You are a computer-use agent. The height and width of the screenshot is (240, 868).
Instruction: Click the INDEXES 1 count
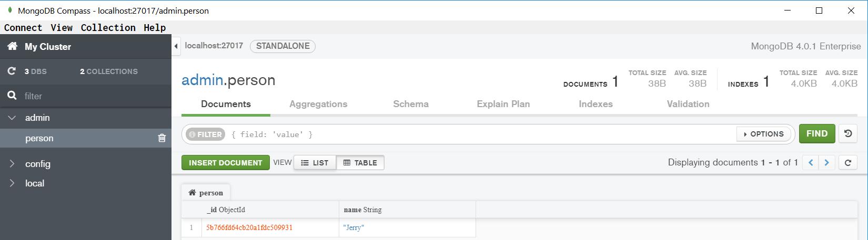(749, 82)
